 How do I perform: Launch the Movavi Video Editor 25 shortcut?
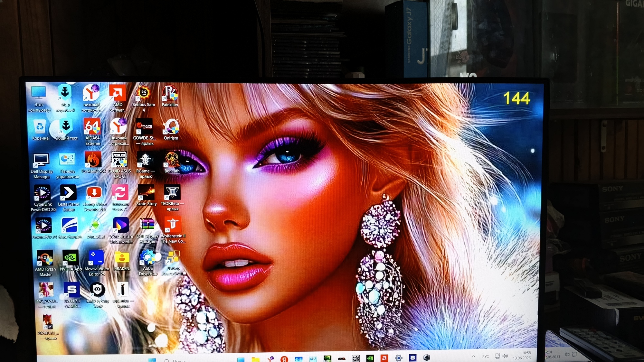[x=97, y=263]
